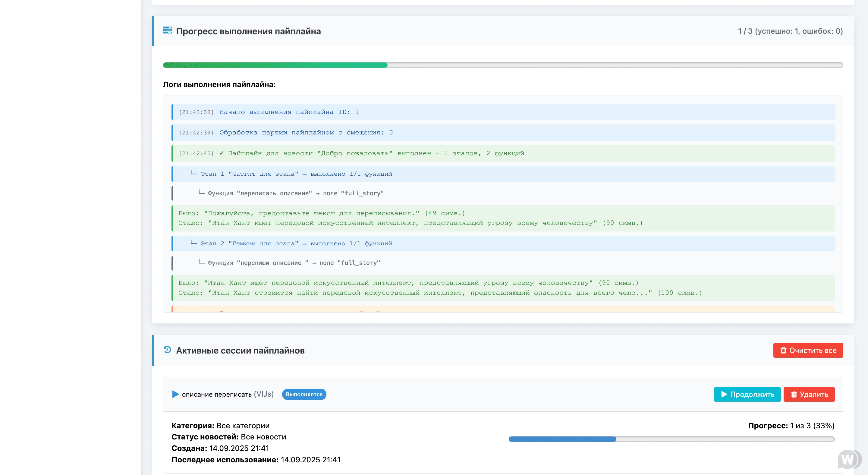
Task: Click the session title описание переписать (VIJs)
Action: [228, 394]
